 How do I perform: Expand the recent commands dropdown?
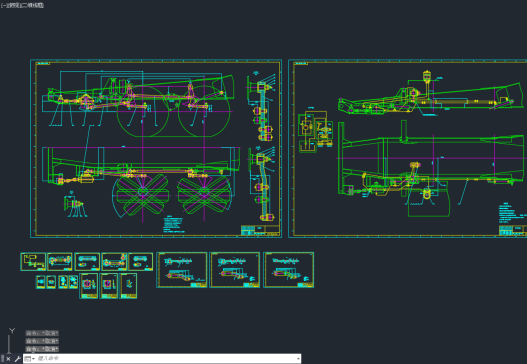(30, 359)
